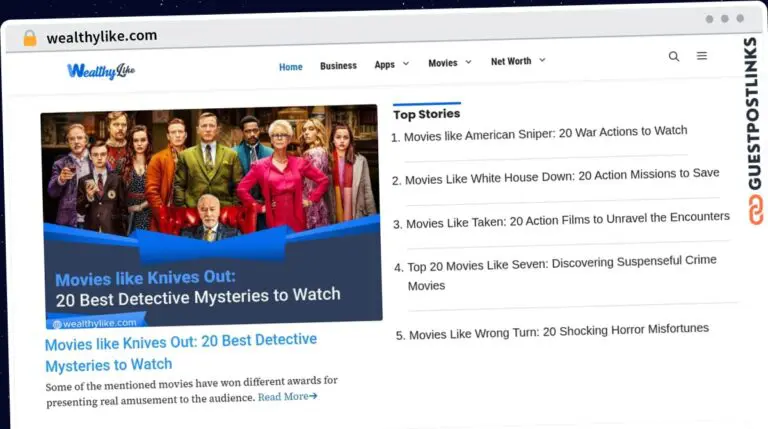
Task: Click the padlock icon in address bar
Action: pos(29,38)
